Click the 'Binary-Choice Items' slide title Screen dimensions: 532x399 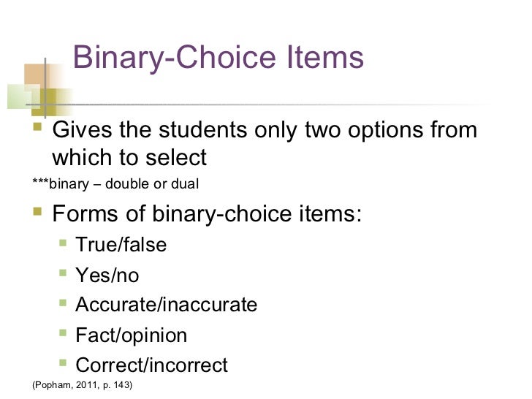pos(218,58)
